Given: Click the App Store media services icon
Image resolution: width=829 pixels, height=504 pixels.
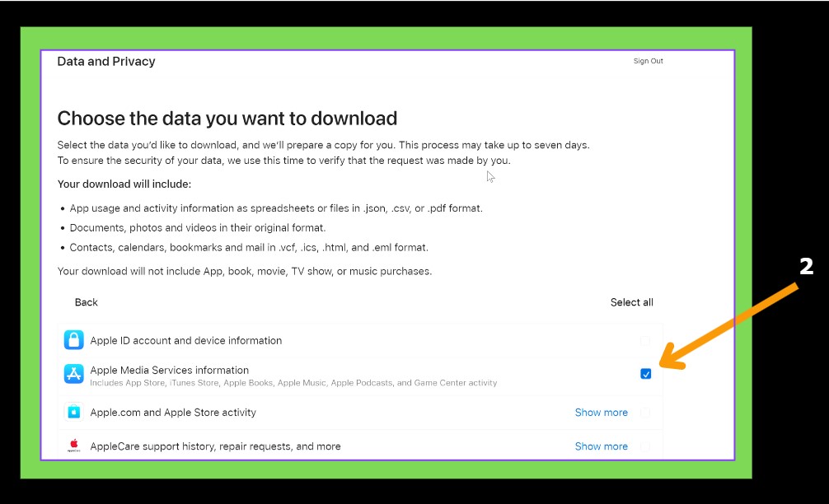Looking at the screenshot, I should (74, 375).
